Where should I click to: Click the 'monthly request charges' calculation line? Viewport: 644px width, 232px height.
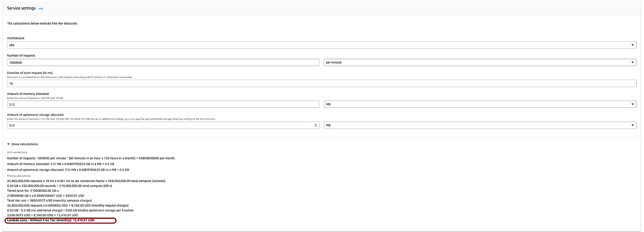click(68, 205)
